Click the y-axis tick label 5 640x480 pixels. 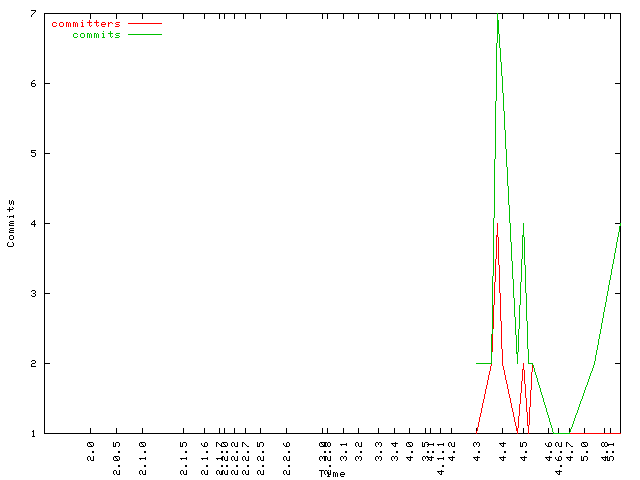[33, 153]
